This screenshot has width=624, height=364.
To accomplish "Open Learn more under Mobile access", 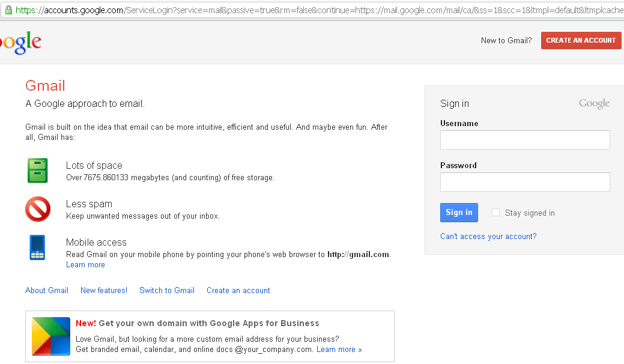I will pos(85,265).
